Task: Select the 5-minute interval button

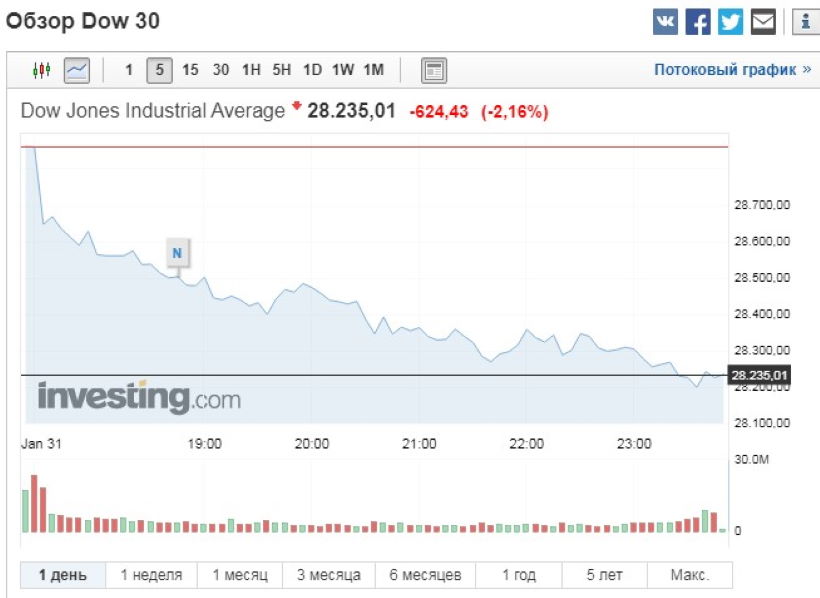Action: 159,70
